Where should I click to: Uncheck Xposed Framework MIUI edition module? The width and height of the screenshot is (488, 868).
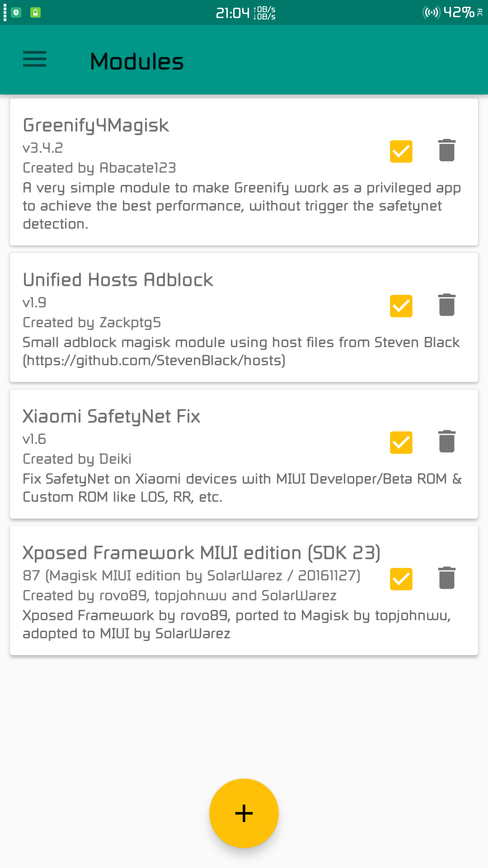point(401,579)
